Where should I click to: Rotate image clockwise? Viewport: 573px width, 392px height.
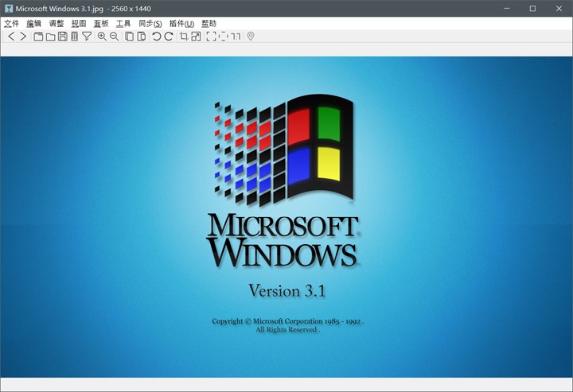click(x=169, y=36)
